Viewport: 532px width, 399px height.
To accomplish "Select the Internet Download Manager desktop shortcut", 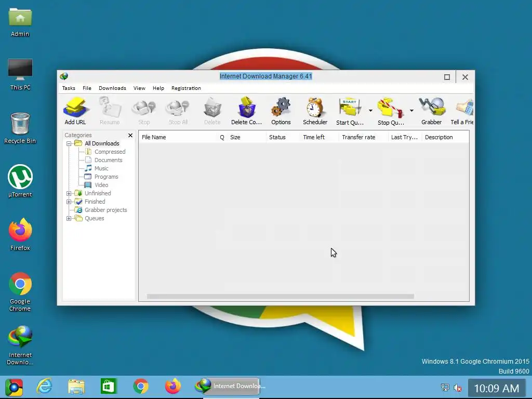I will pos(20,345).
